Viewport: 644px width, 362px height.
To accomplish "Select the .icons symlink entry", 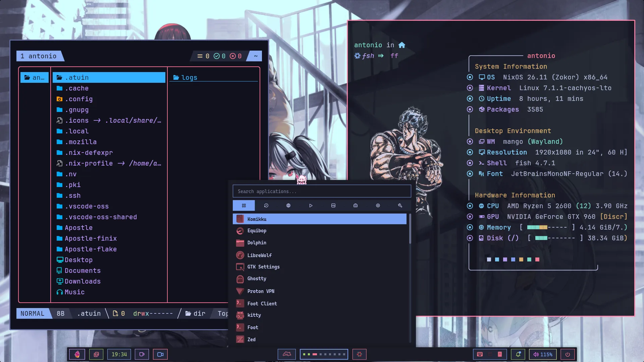I will tap(109, 120).
